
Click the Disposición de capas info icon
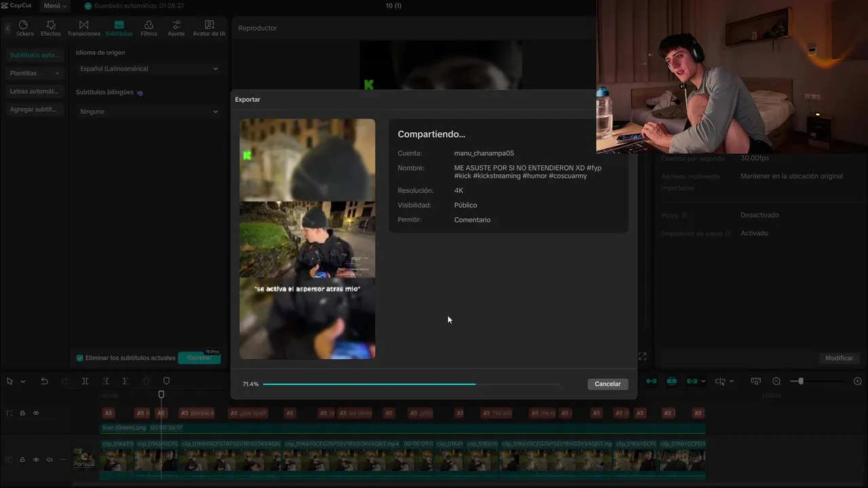[x=728, y=234]
